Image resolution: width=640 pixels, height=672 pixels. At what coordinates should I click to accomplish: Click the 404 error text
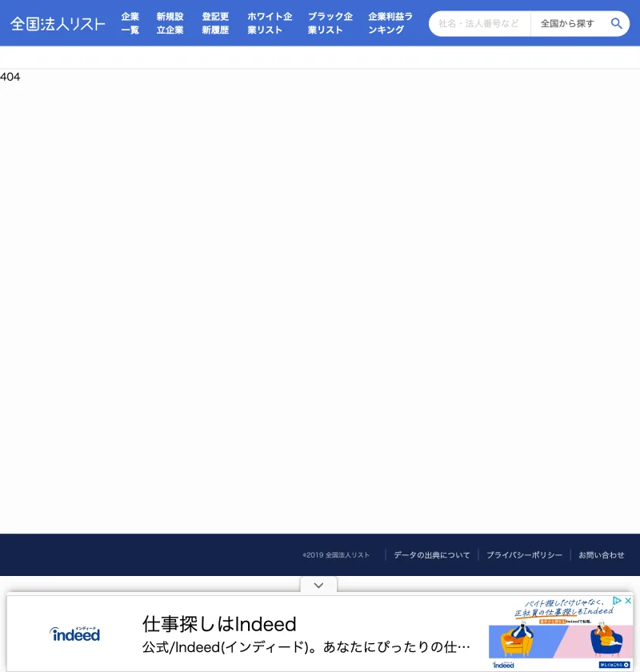pos(10,77)
